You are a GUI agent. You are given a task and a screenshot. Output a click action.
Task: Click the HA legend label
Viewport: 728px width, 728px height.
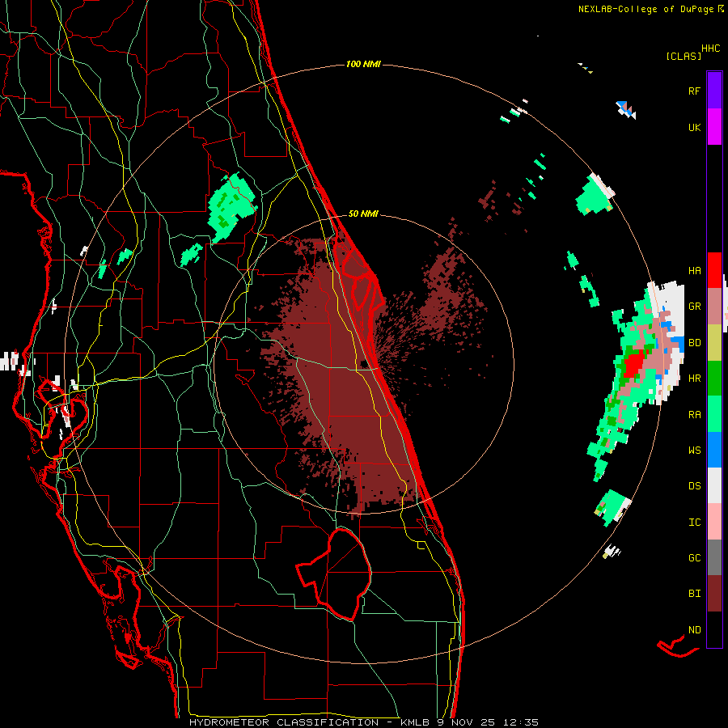click(x=694, y=270)
